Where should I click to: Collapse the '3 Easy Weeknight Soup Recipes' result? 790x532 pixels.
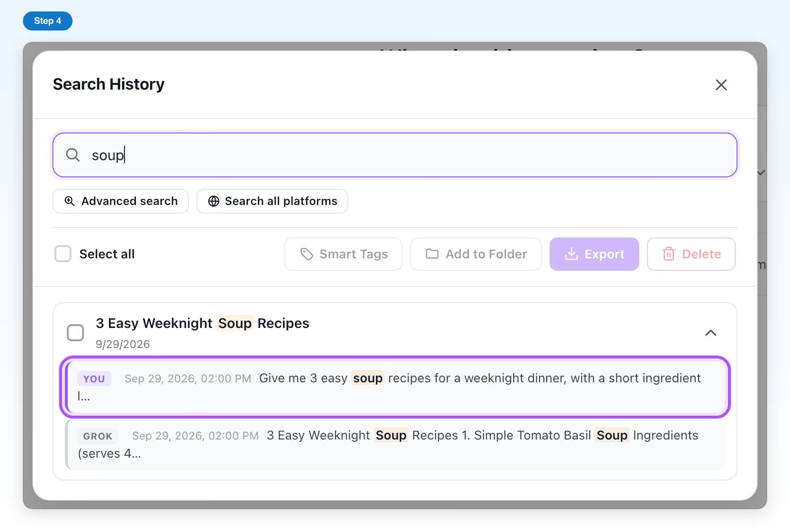click(x=710, y=333)
